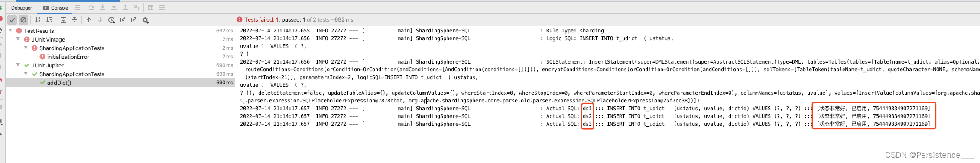Collapse all test tree nodes
The width and height of the screenshot is (980, 163).
pyautogui.click(x=75, y=20)
